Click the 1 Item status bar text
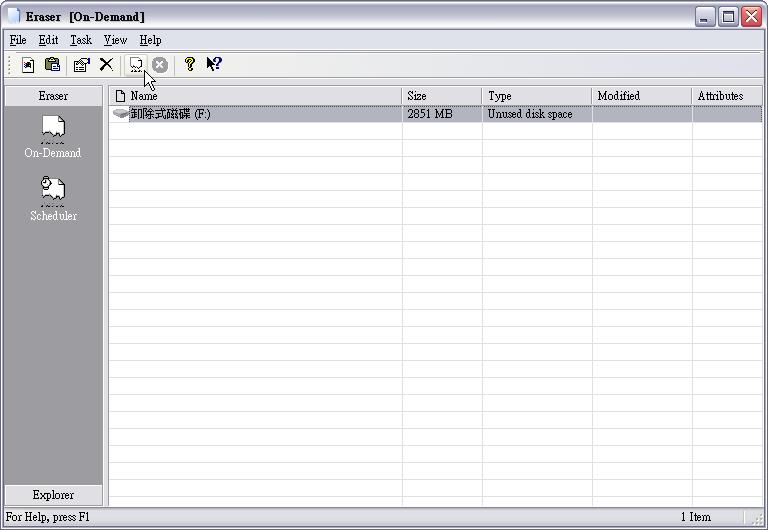The width and height of the screenshot is (768, 530). tap(696, 517)
